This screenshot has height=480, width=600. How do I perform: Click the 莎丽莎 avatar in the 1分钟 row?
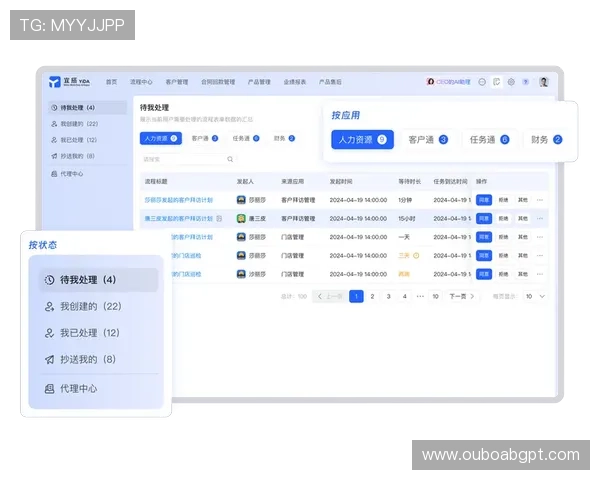pyautogui.click(x=241, y=200)
